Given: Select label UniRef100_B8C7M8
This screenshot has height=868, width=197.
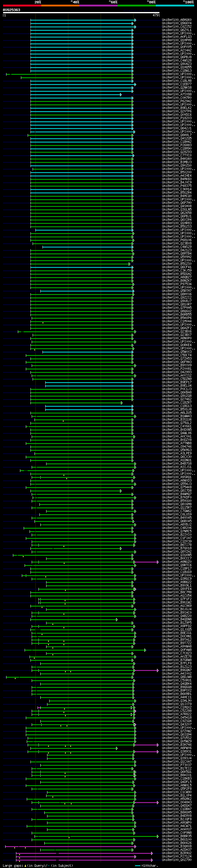Looking at the screenshot, I should pyautogui.click(x=176, y=592).
